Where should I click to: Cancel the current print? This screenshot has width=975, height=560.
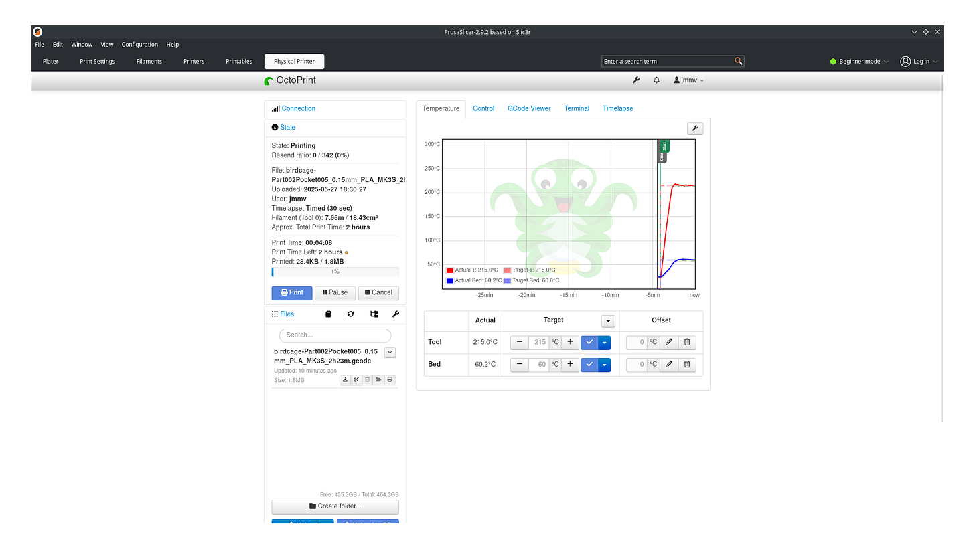pyautogui.click(x=378, y=292)
